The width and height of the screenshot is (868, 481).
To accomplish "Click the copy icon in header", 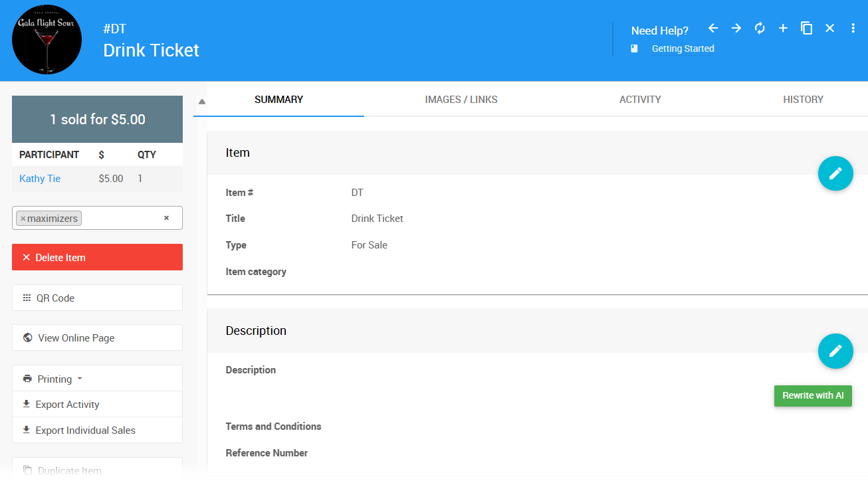I will pos(806,28).
